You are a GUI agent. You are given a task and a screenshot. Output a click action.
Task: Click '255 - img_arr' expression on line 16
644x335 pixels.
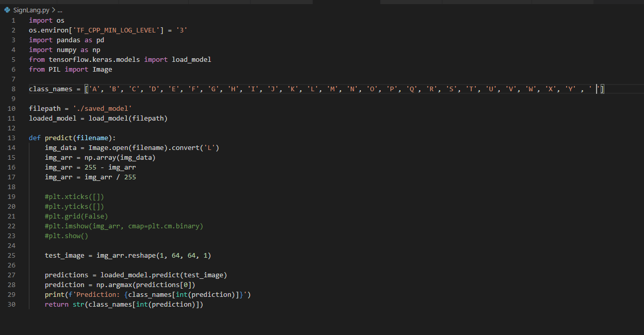tap(110, 167)
